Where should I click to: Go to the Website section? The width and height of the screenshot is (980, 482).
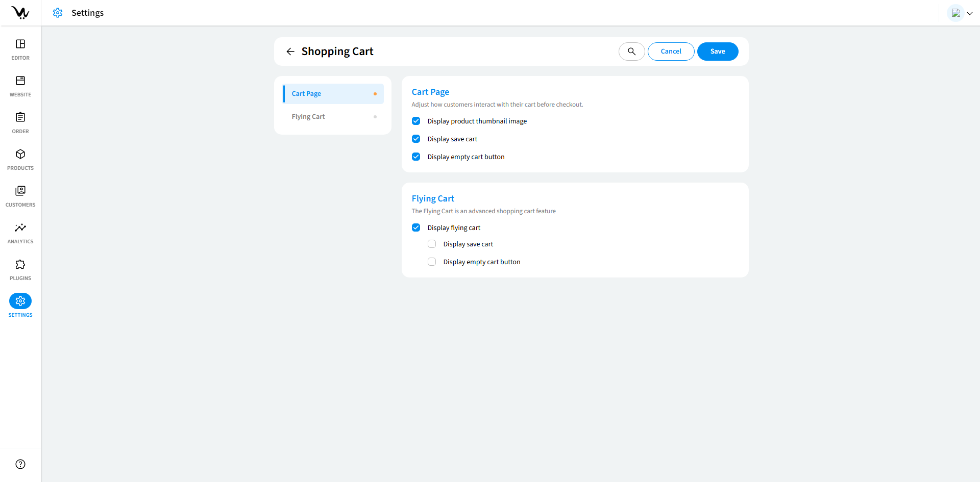tap(20, 86)
